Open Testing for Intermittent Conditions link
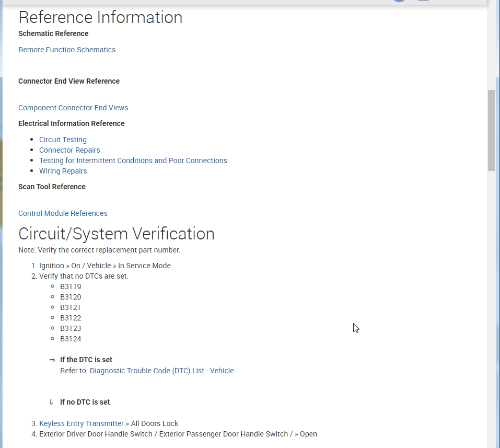The width and height of the screenshot is (500, 448). [x=133, y=160]
